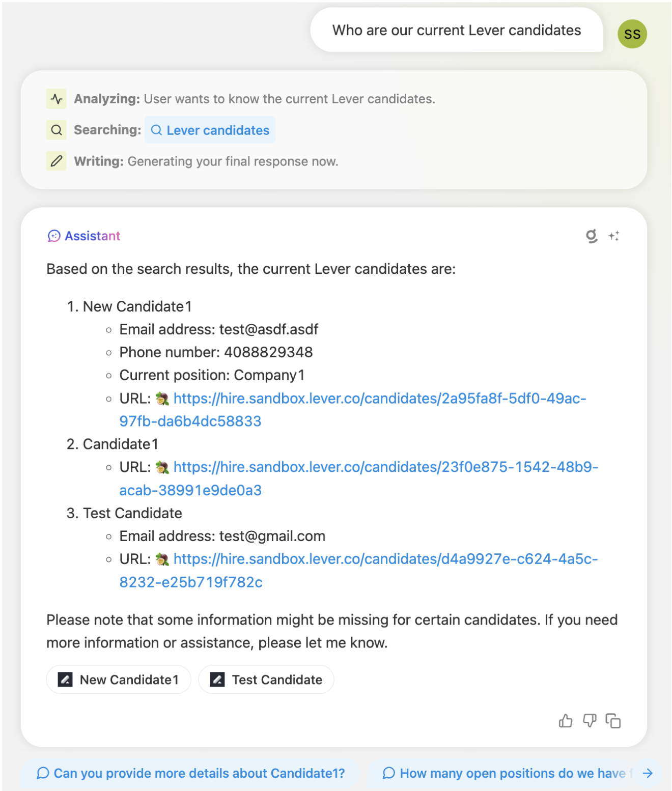The width and height of the screenshot is (672, 791).
Task: Open the Lever candidates search chip
Action: tap(210, 130)
